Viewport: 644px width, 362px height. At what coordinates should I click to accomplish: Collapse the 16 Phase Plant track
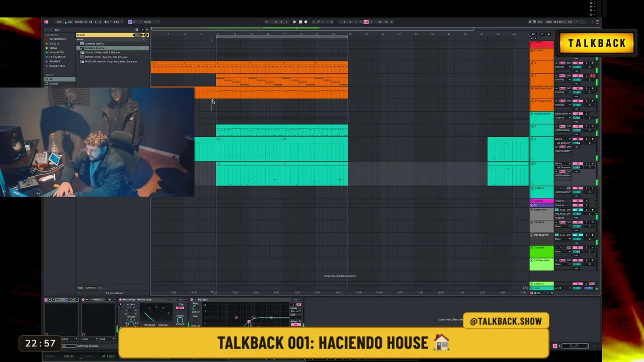point(532,88)
